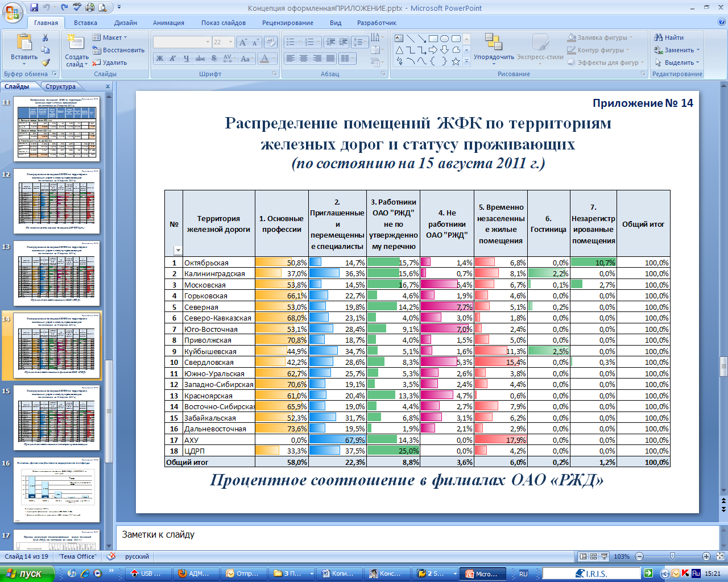Toggle left text alignment
This screenshot has height=582, width=728.
pyautogui.click(x=291, y=59)
